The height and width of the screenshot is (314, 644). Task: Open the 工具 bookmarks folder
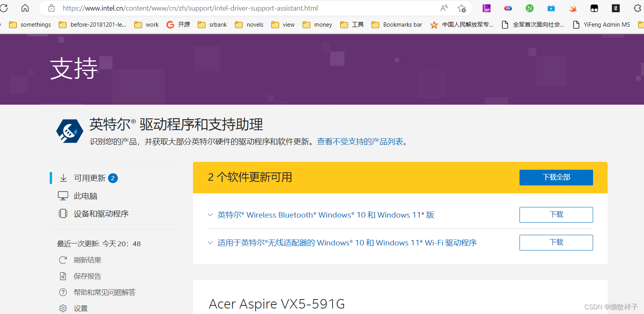(352, 25)
